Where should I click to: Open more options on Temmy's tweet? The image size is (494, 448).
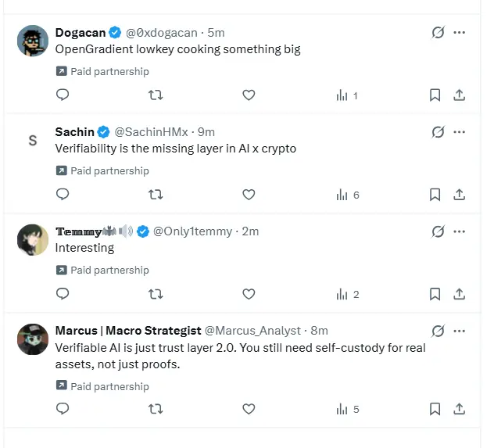460,231
